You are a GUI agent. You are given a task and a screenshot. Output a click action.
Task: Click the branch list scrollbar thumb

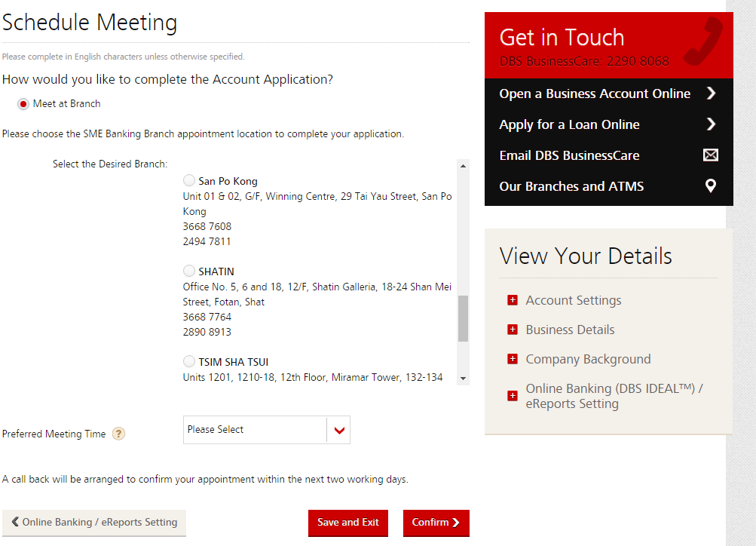click(463, 318)
